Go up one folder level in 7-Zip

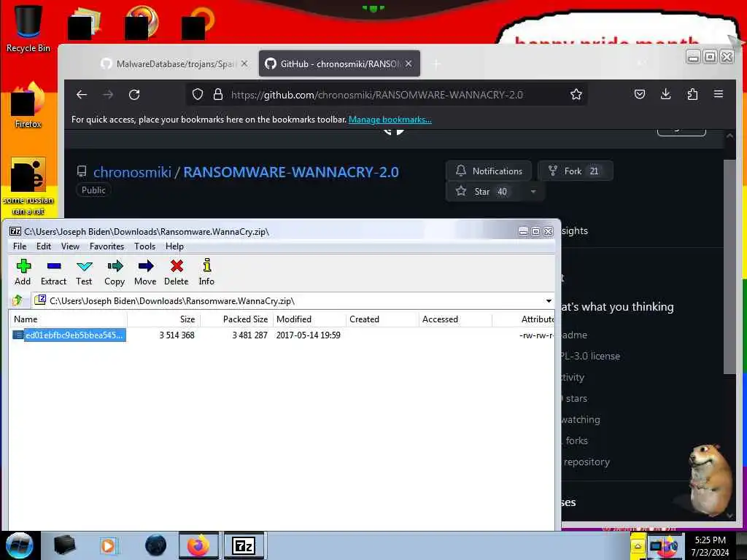click(x=18, y=300)
